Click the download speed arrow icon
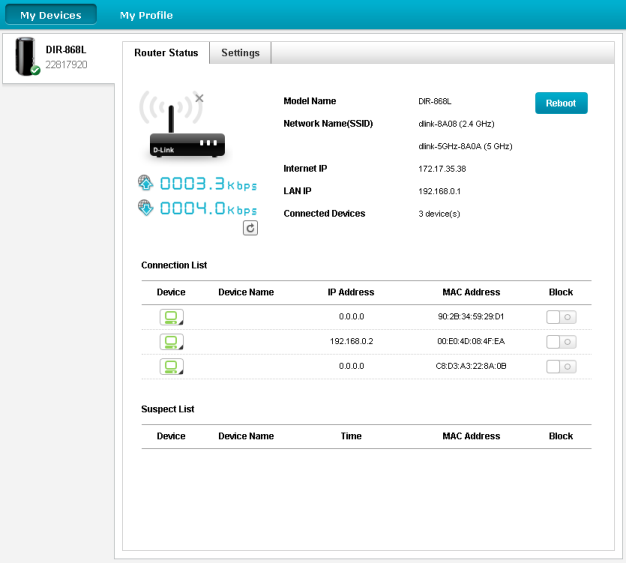The height and width of the screenshot is (563, 626). [146, 208]
